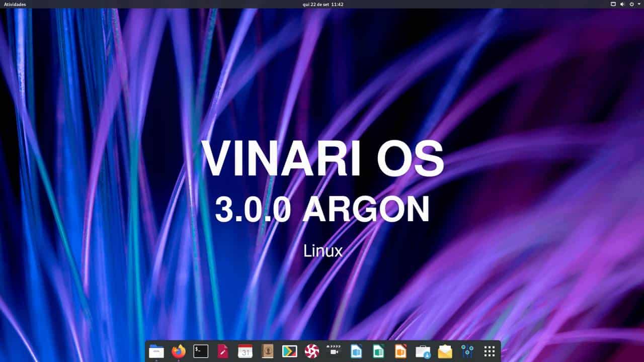Image resolution: width=644 pixels, height=362 pixels.
Task: Open the mail client envelope icon
Action: [445, 351]
